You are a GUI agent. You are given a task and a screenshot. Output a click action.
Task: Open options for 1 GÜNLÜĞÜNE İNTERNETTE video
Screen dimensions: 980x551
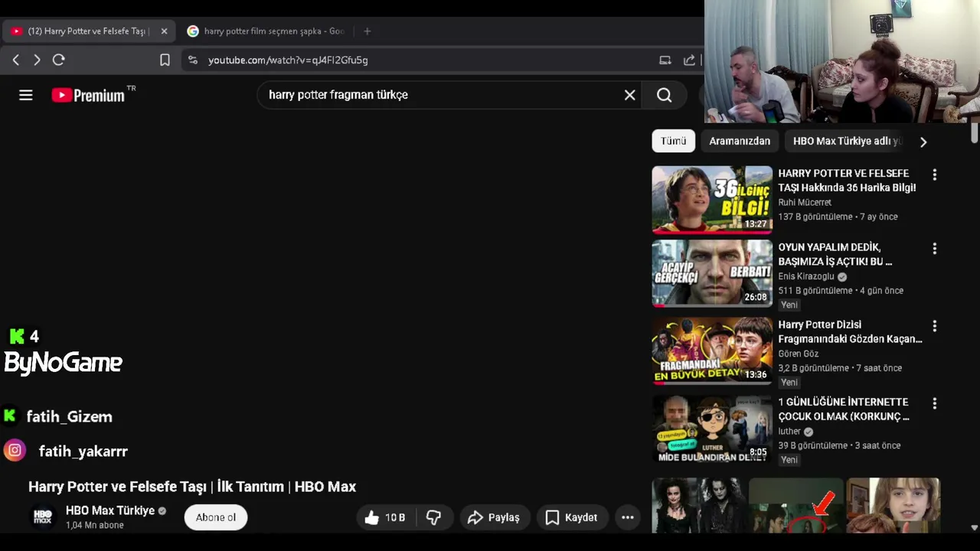pyautogui.click(x=934, y=403)
